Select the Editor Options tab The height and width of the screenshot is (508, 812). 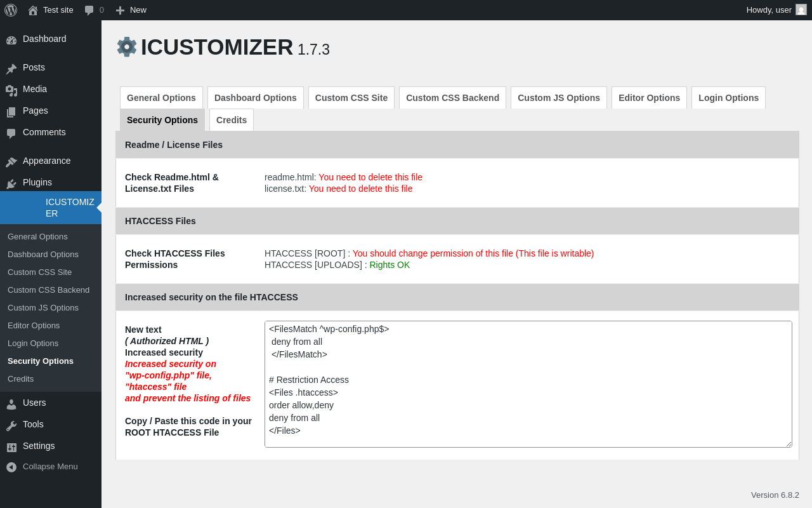click(x=649, y=98)
